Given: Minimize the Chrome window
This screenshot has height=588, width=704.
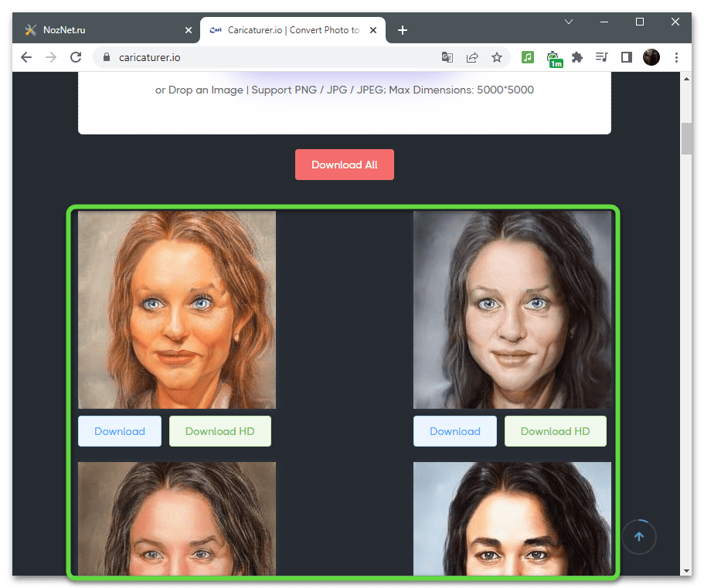Looking at the screenshot, I should point(604,22).
